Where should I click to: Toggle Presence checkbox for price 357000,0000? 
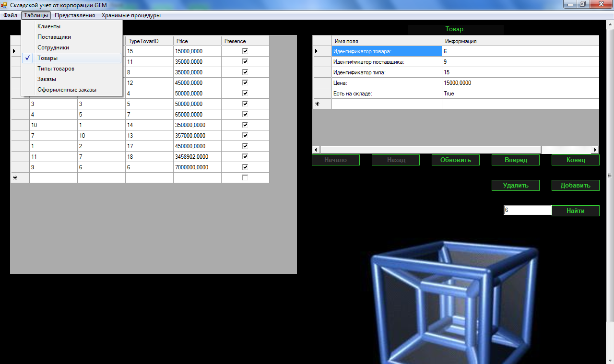245,135
